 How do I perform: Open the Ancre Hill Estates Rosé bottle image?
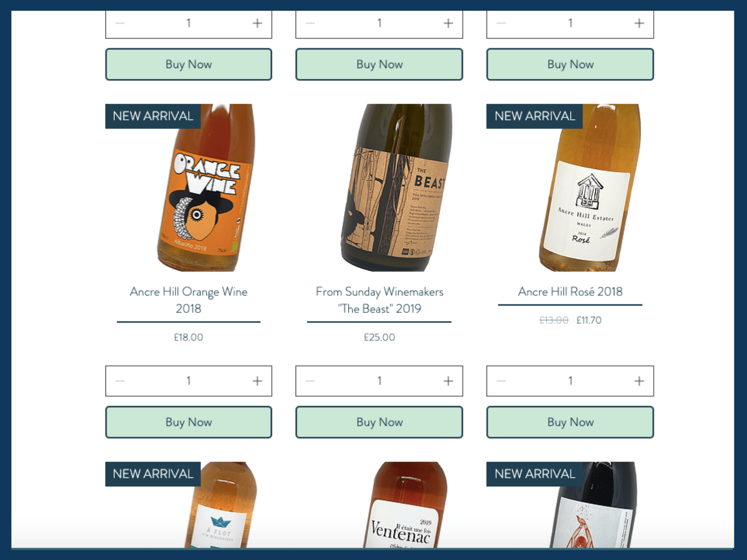[570, 188]
